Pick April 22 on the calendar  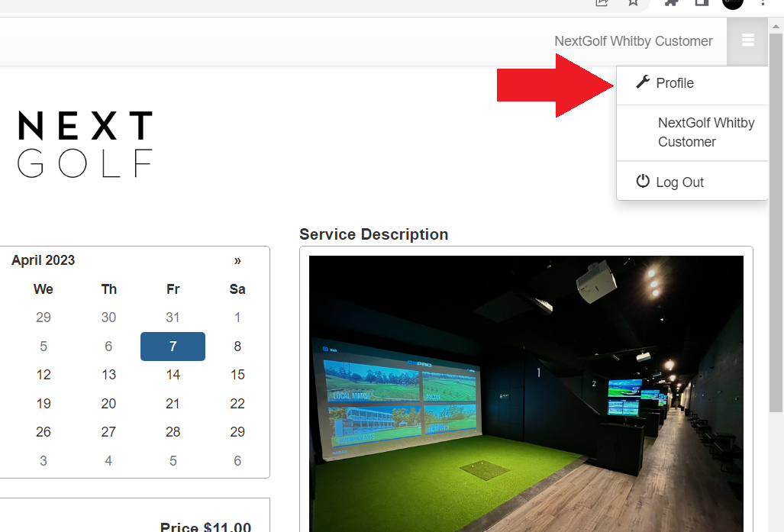pos(237,404)
